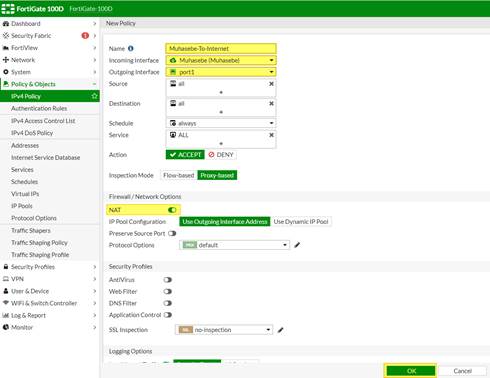Open the Outgoing Interface dropdown
Screen dimensions: 490x378
click(221, 72)
